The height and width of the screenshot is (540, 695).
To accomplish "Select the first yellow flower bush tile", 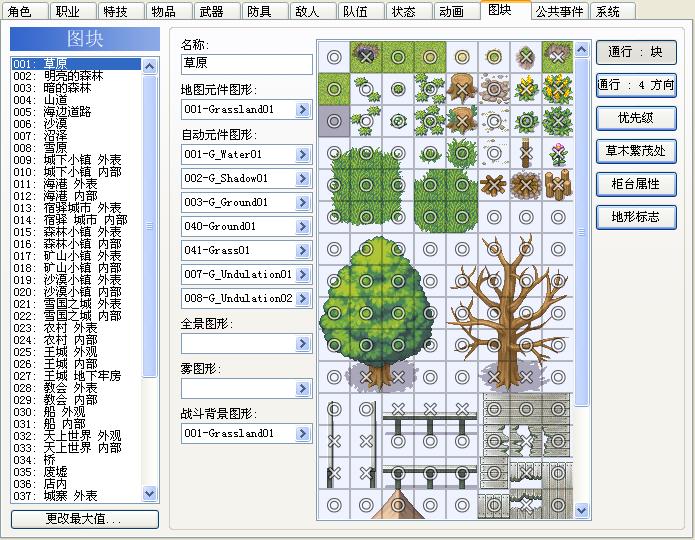I will coord(526,89).
